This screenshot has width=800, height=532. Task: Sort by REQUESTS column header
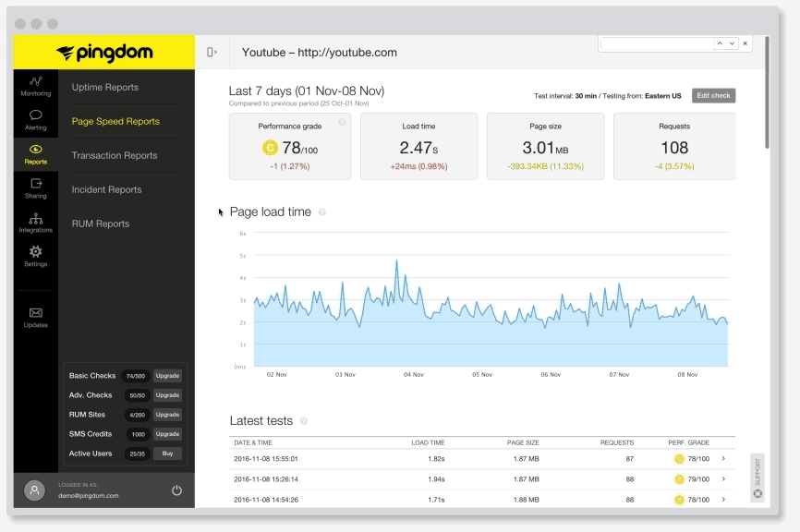pyautogui.click(x=617, y=442)
